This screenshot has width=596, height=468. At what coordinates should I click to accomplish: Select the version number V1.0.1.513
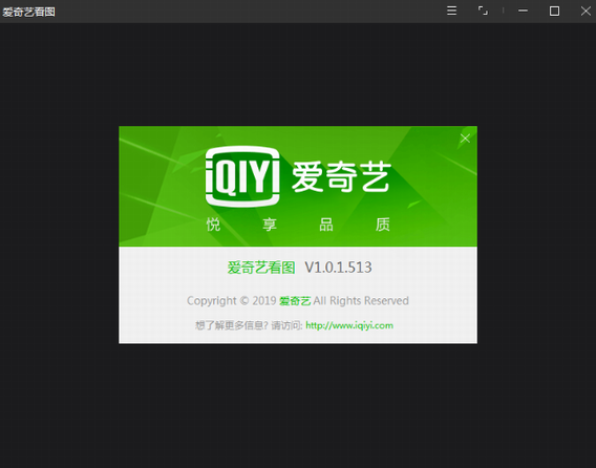point(338,267)
